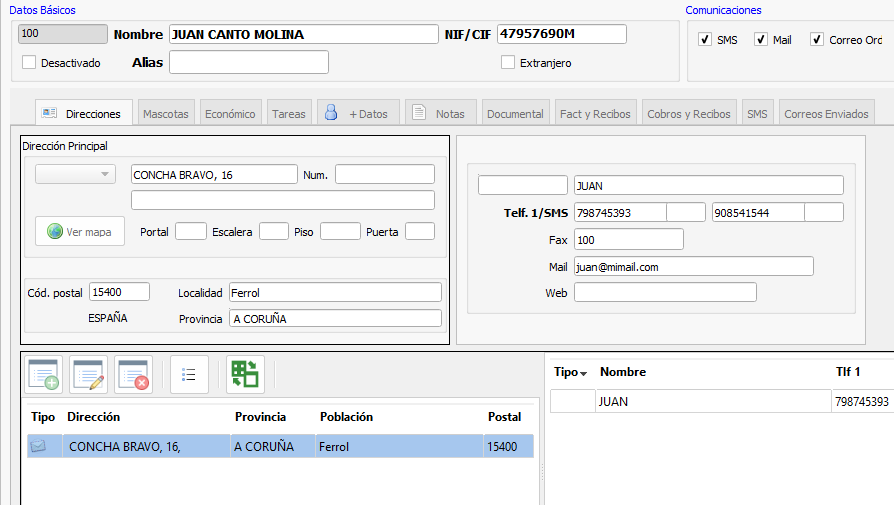Click the Num. input field
The height and width of the screenshot is (505, 894).
[x=385, y=174]
